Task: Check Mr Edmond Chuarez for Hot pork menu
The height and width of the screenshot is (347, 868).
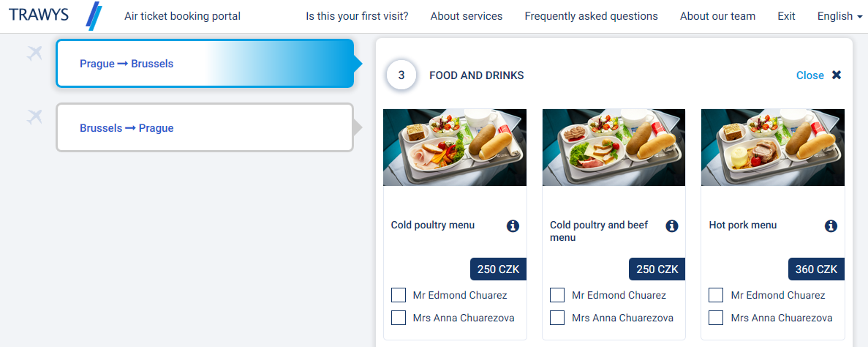Action: tap(717, 295)
